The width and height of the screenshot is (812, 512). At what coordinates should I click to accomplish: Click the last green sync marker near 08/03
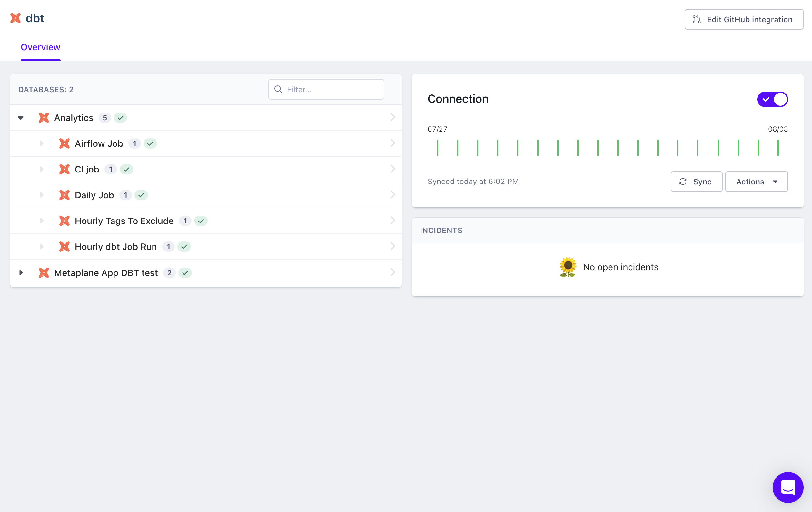click(778, 148)
